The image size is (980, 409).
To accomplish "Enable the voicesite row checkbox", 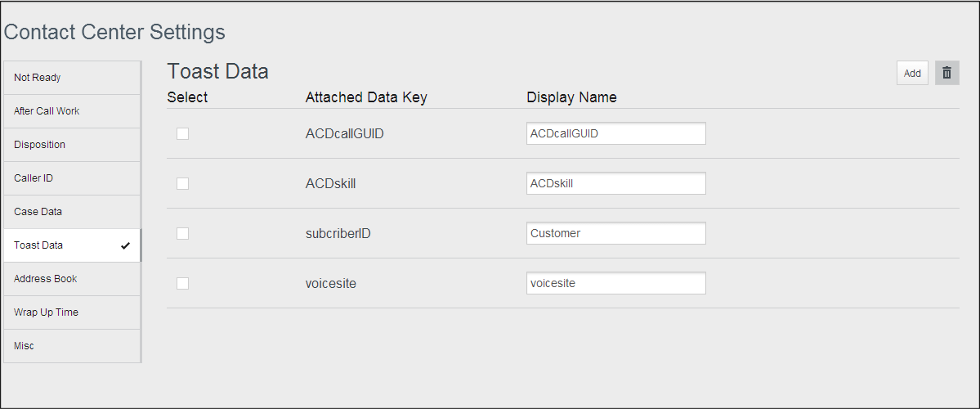I will (x=183, y=283).
